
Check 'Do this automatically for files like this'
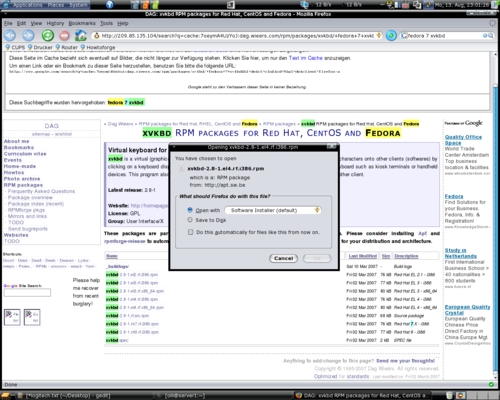pos(191,232)
